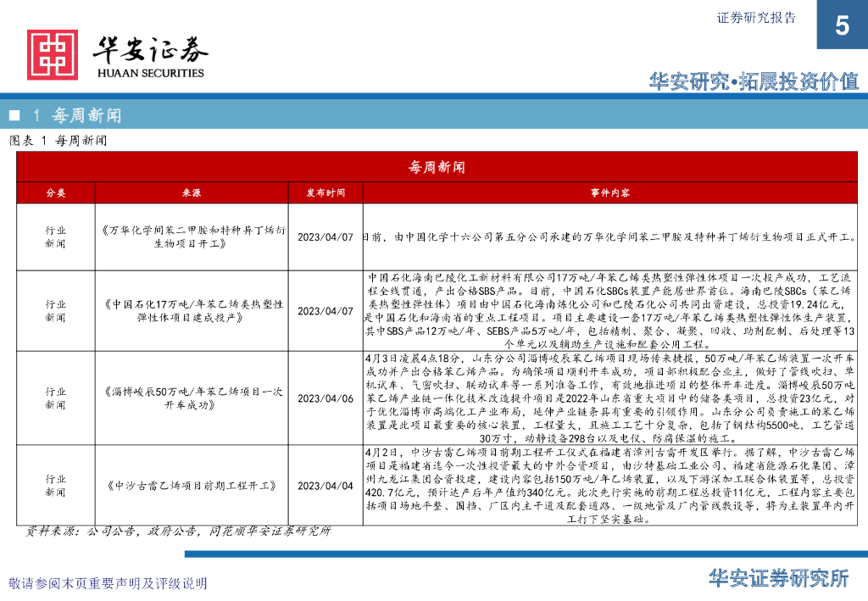Click the white square bullet beside 每周新闻
Screen dimensions: 868x601
[x=14, y=115]
